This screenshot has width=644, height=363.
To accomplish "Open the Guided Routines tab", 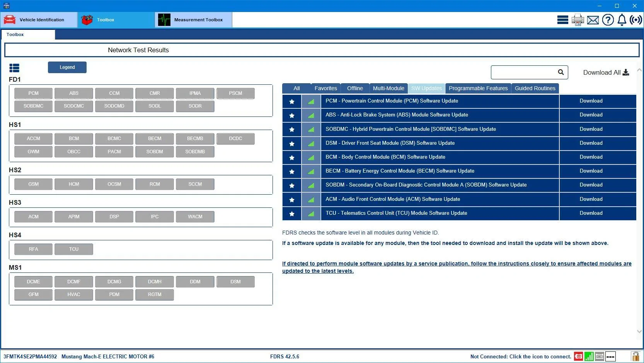I will click(x=535, y=88).
